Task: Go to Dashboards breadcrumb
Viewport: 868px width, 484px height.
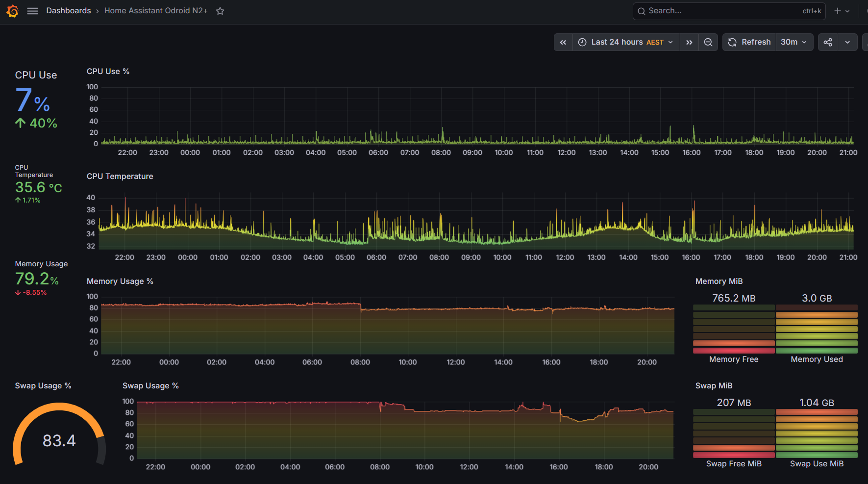Action: (x=69, y=11)
